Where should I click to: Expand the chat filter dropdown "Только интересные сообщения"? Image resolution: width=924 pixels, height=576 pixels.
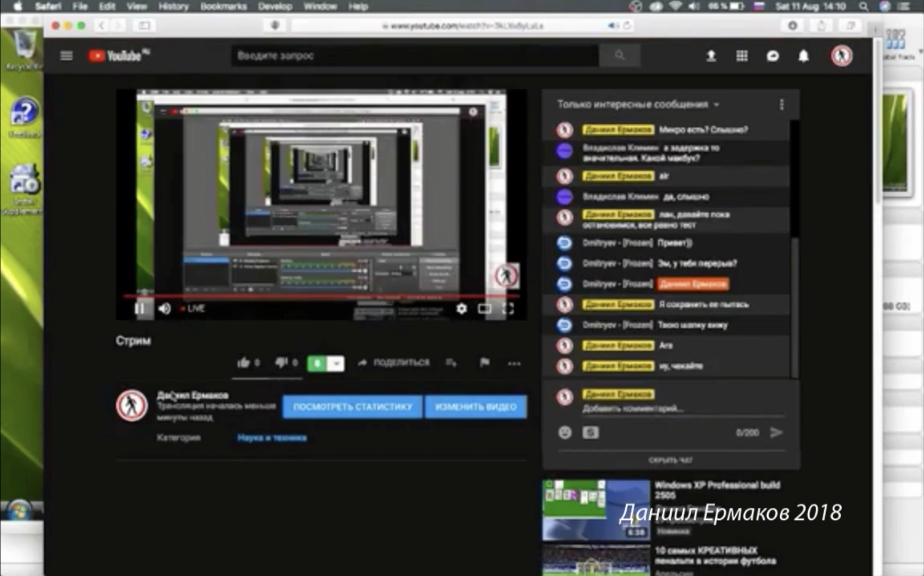pos(638,104)
